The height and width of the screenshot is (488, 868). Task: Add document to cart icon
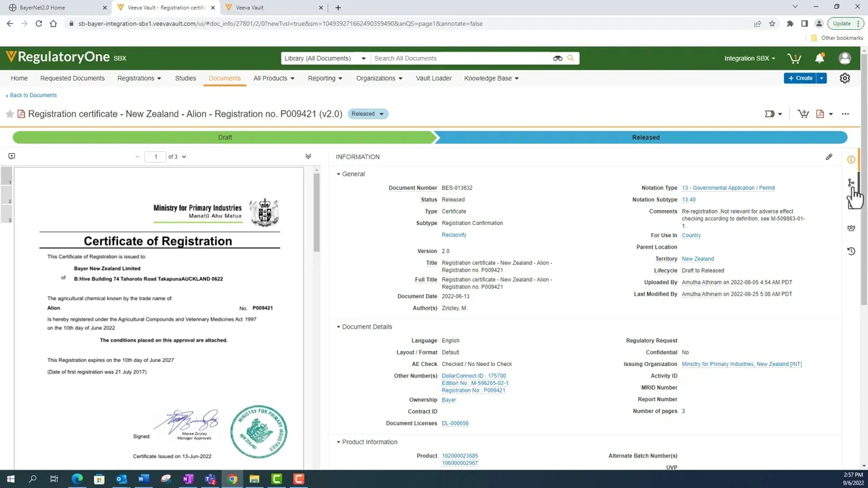coord(803,114)
